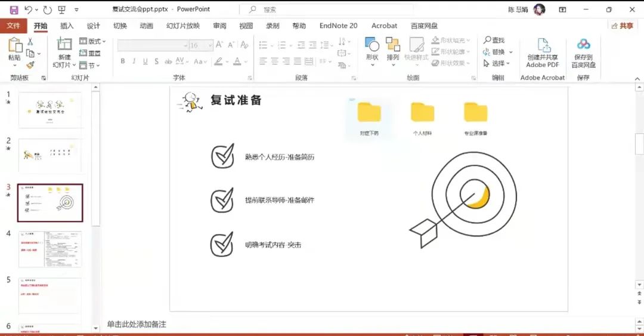Align text left
The height and width of the screenshot is (336, 644).
(264, 61)
